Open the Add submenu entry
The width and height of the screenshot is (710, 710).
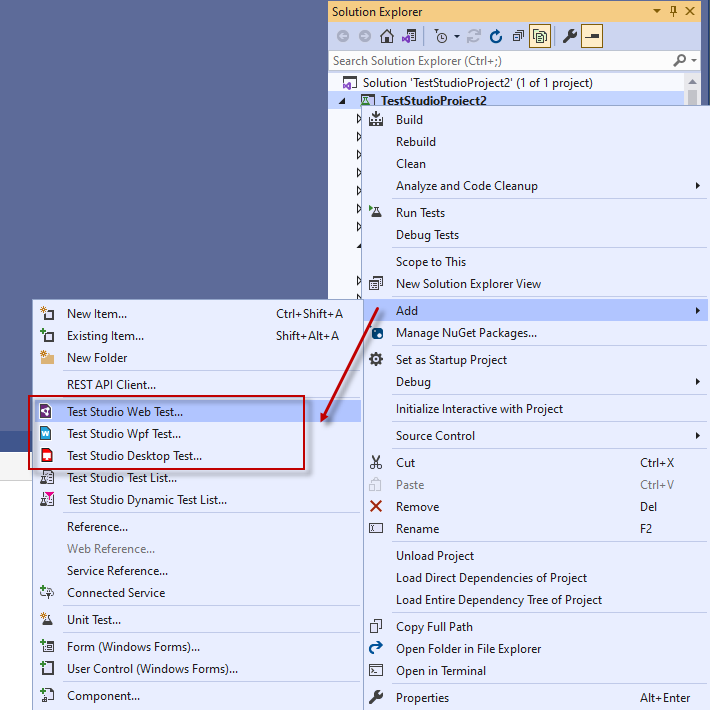coord(535,311)
